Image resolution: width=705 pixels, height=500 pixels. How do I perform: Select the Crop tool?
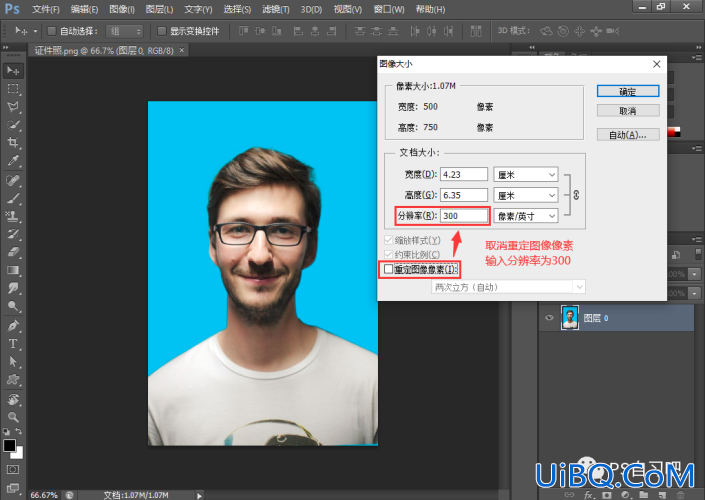coord(13,143)
